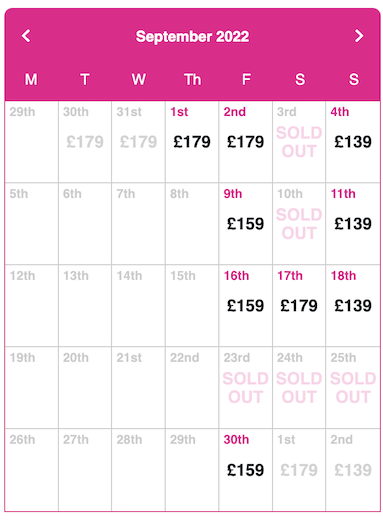Go to next month with right arrow
Viewport: 383px width, 520px height.
(x=359, y=36)
